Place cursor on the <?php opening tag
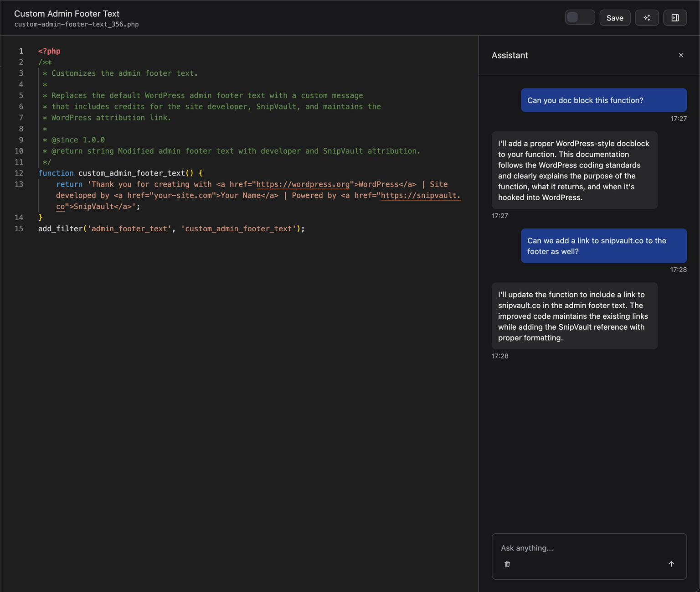The height and width of the screenshot is (592, 700). click(x=49, y=51)
